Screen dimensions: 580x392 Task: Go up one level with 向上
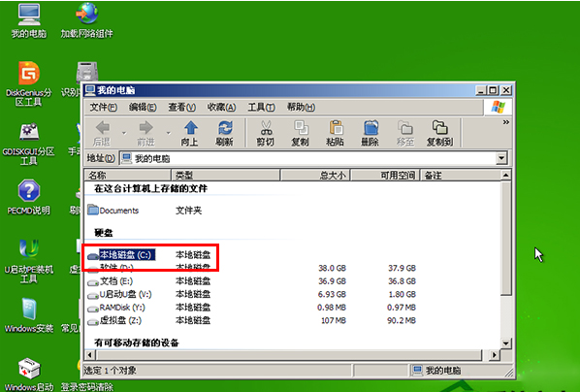(190, 133)
